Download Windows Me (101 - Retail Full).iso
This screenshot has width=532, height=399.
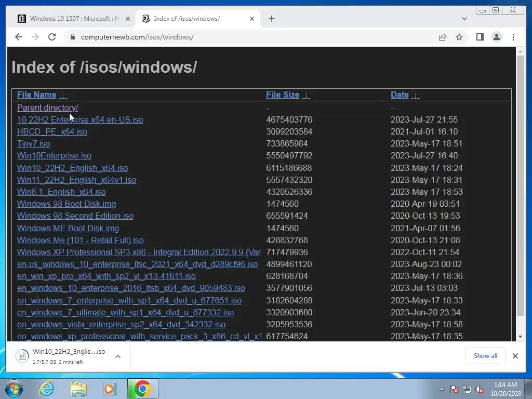coord(81,240)
